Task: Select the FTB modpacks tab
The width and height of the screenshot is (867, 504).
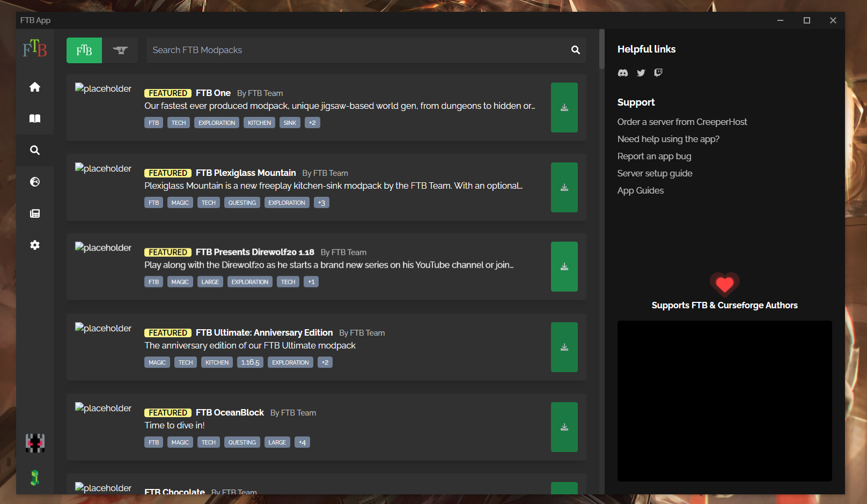Action: point(84,50)
